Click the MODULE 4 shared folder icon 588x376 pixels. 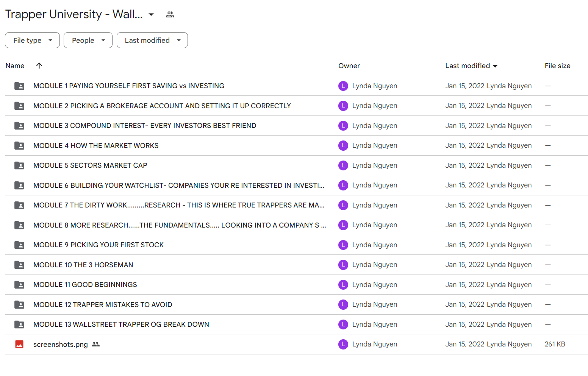tap(19, 146)
